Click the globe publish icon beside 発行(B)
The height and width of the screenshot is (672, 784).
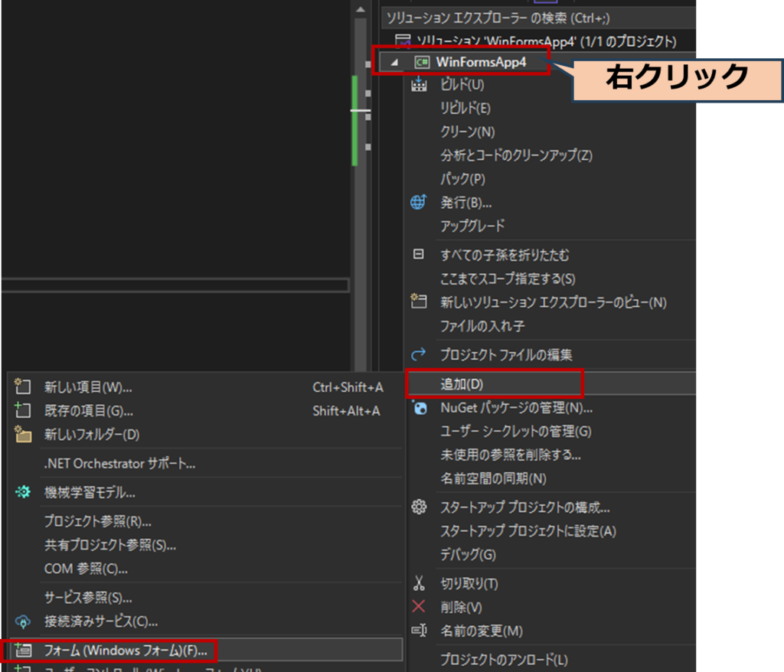(x=419, y=202)
